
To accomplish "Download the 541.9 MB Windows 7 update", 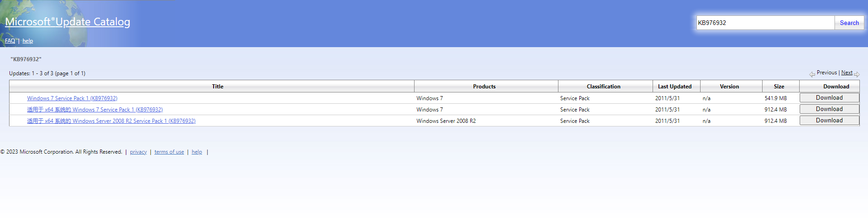I will pyautogui.click(x=829, y=98).
